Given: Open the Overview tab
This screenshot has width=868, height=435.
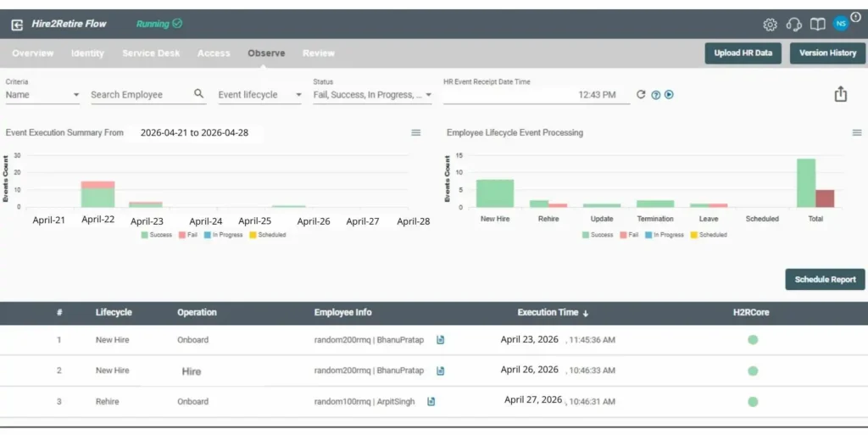Looking at the screenshot, I should point(33,53).
